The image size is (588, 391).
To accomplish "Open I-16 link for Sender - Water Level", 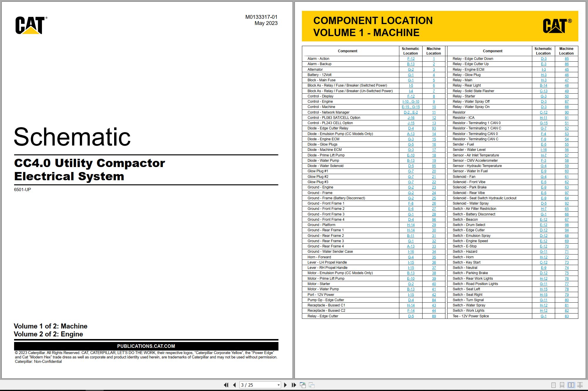I will tap(543, 150).
